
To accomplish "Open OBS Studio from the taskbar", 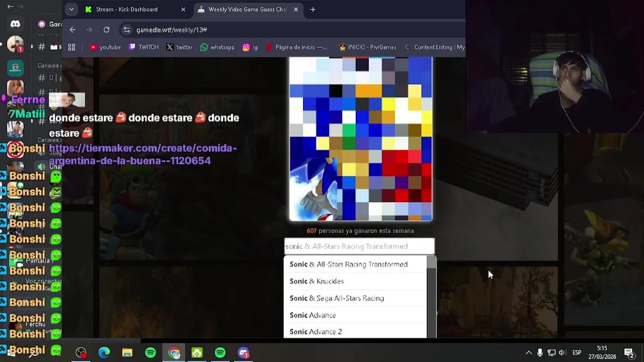I will [x=81, y=353].
